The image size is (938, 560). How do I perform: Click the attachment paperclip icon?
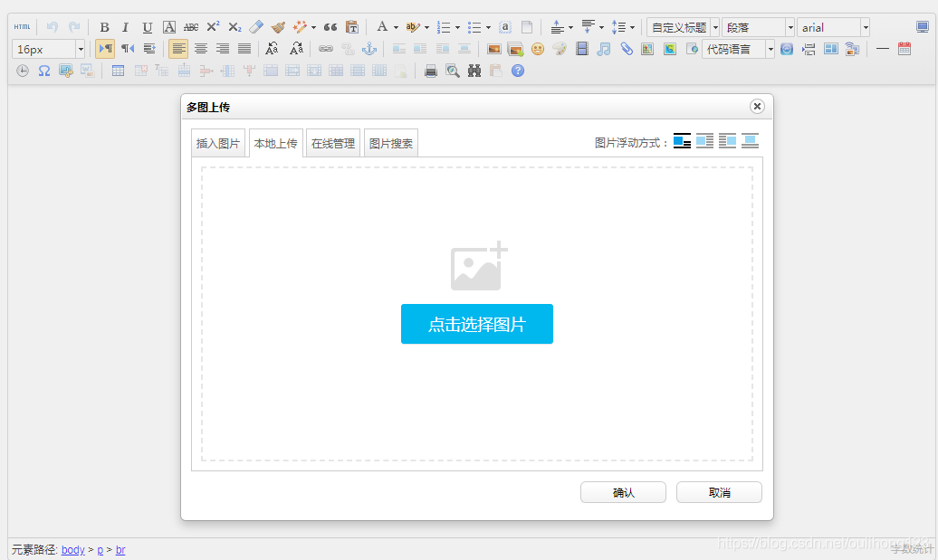click(x=626, y=49)
